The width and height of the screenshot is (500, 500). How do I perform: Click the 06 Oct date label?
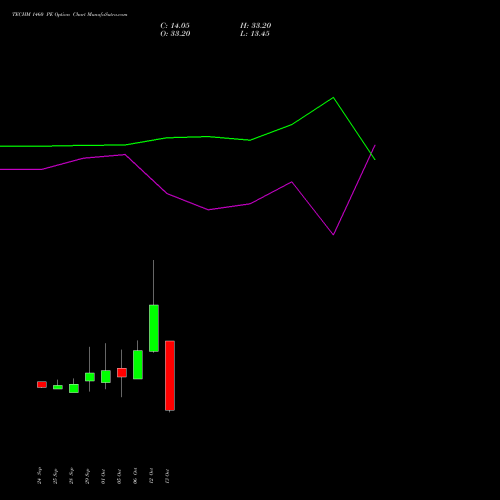tap(135, 476)
